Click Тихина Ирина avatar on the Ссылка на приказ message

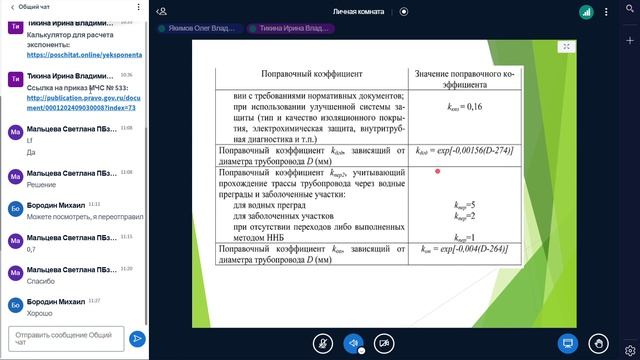tap(16, 79)
